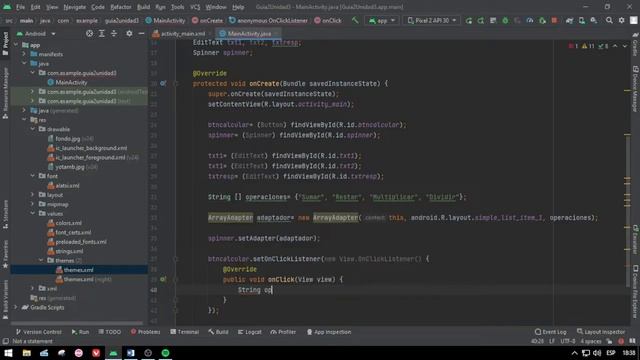Switch to activity_main.xml editor tab

coord(179,33)
